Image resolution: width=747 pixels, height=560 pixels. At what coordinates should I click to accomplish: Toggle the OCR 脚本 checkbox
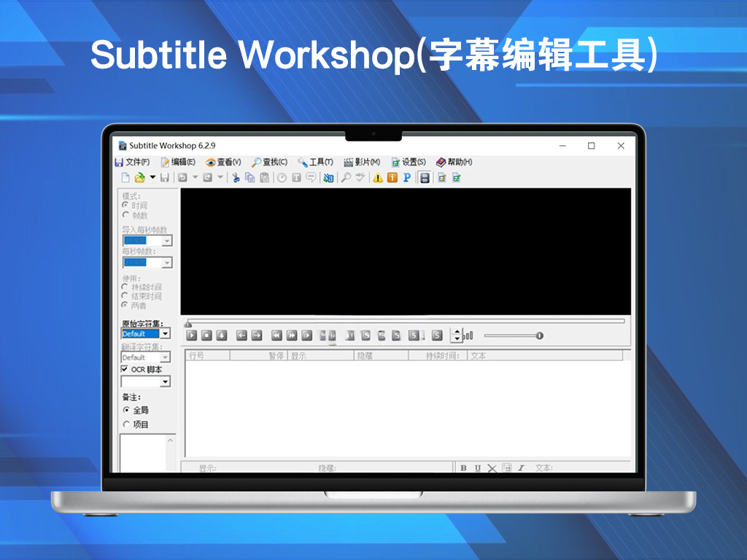tap(125, 369)
